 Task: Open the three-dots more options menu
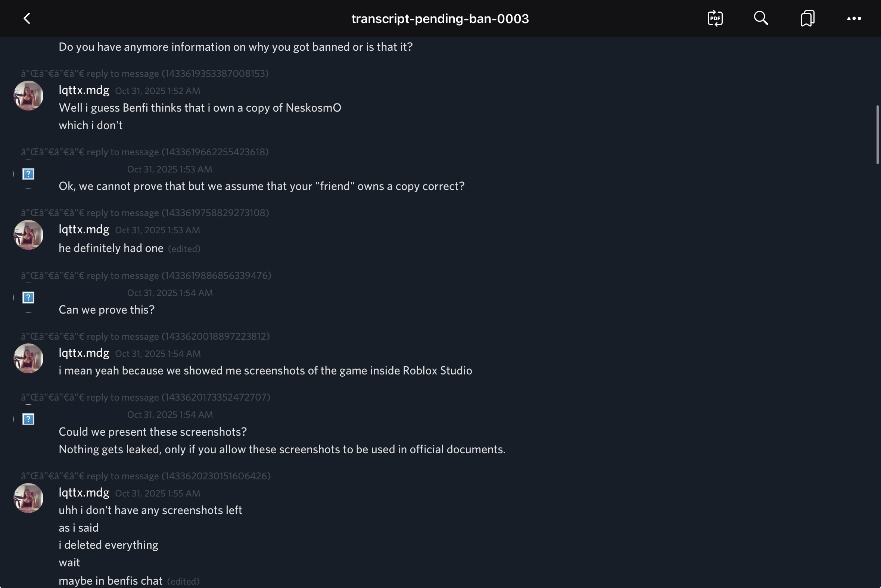pyautogui.click(x=854, y=18)
